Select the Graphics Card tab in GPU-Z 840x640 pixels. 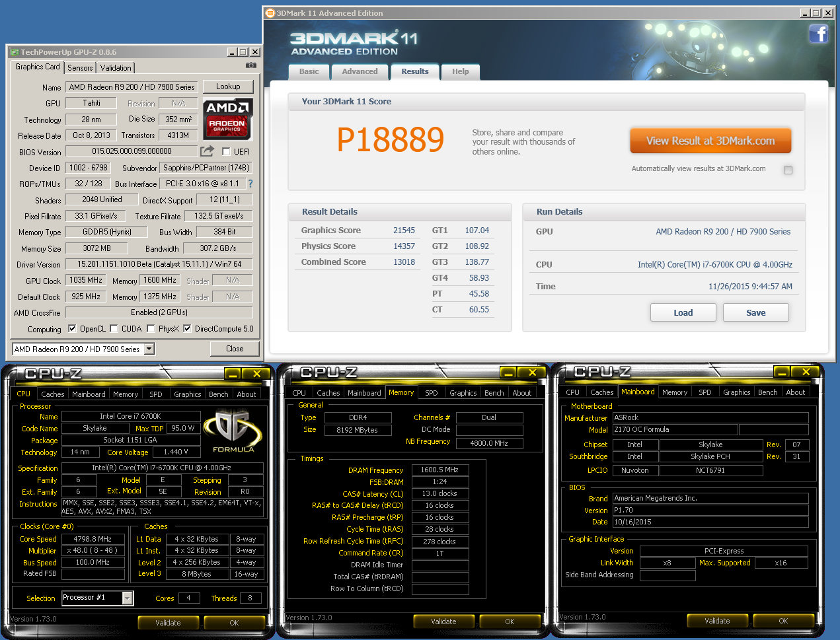tap(37, 67)
